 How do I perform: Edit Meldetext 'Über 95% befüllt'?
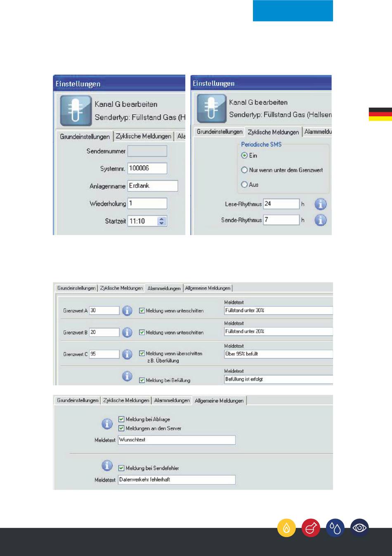click(279, 354)
